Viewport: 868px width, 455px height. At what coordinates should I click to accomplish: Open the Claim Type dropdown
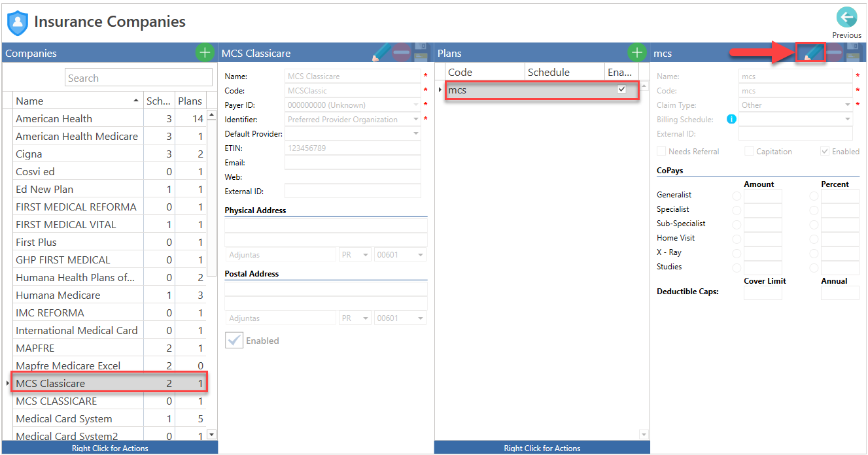pos(848,105)
